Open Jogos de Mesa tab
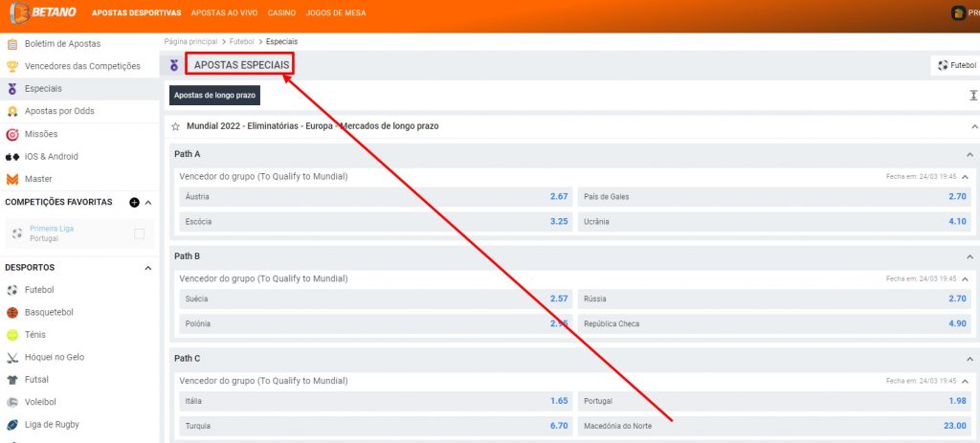 (336, 12)
